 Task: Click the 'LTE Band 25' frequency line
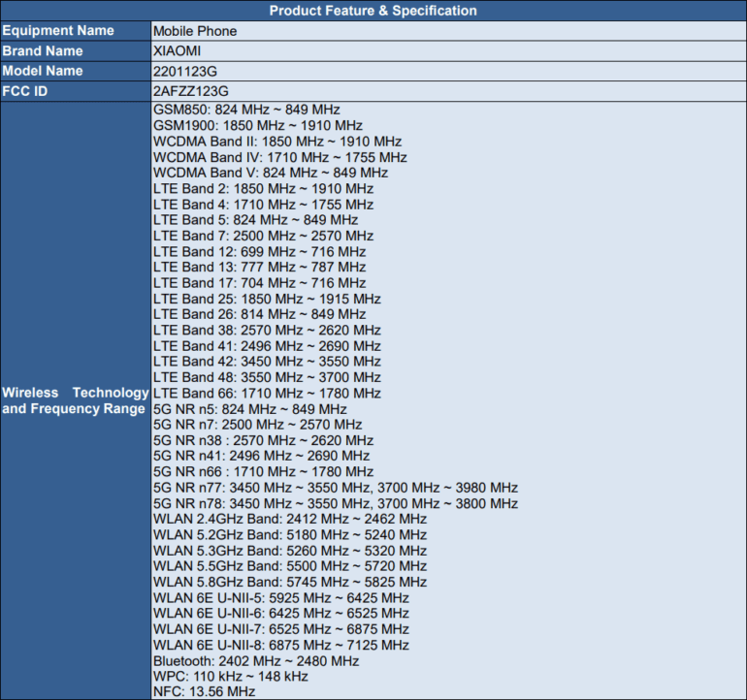(267, 299)
